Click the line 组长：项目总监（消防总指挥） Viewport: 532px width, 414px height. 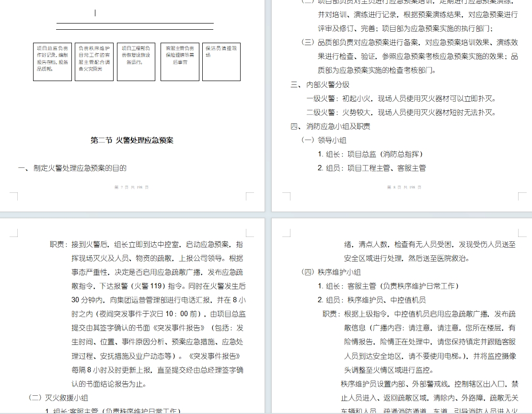(x=370, y=154)
